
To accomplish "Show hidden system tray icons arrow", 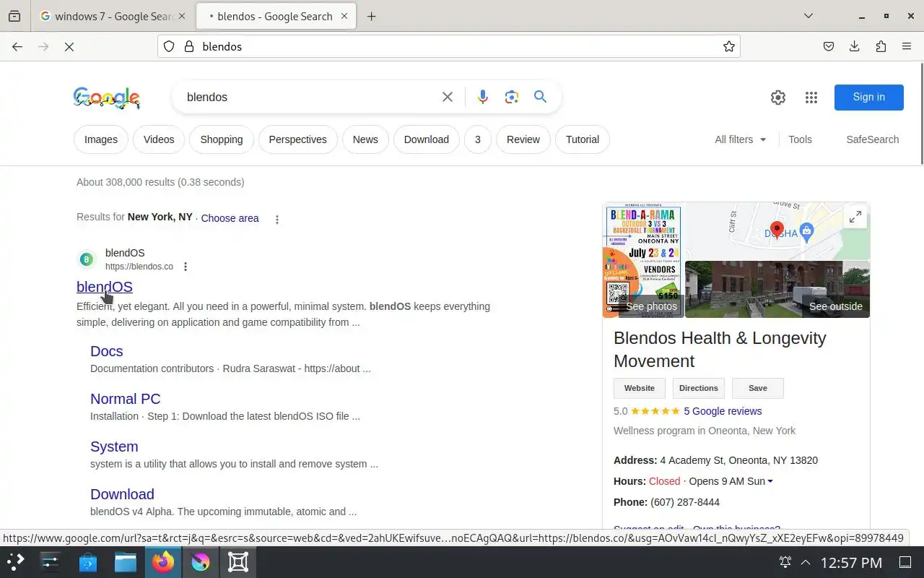I will pos(806,562).
